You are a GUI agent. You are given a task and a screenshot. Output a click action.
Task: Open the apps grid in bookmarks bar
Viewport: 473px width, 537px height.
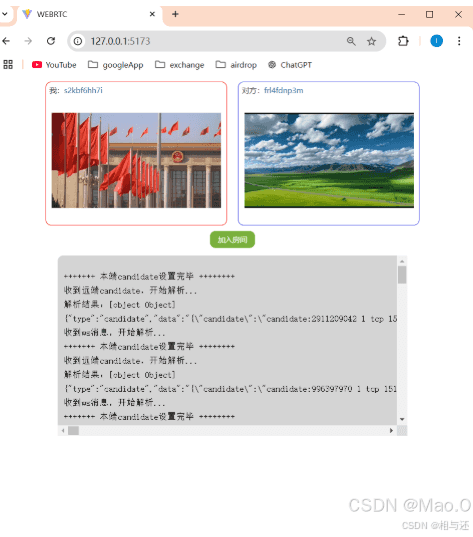(8, 64)
